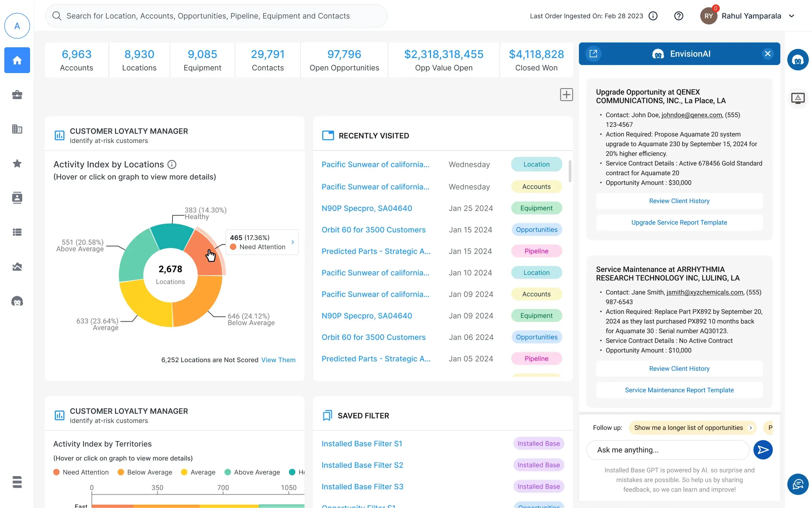This screenshot has height=508, width=812.
Task: Open johndoe@qenex.com email link
Action: coord(692,115)
